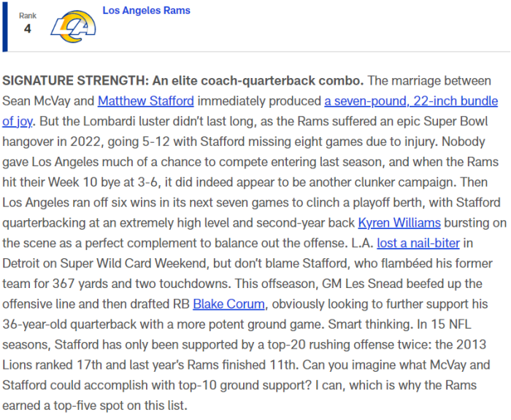Click the rank number 4
Image resolution: width=511 pixels, height=420 pixels.
click(28, 28)
